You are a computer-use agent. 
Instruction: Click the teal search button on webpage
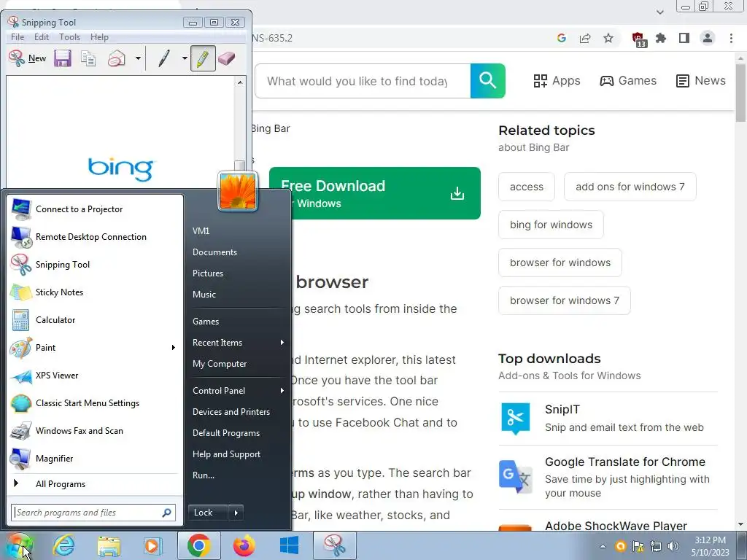[x=488, y=81]
